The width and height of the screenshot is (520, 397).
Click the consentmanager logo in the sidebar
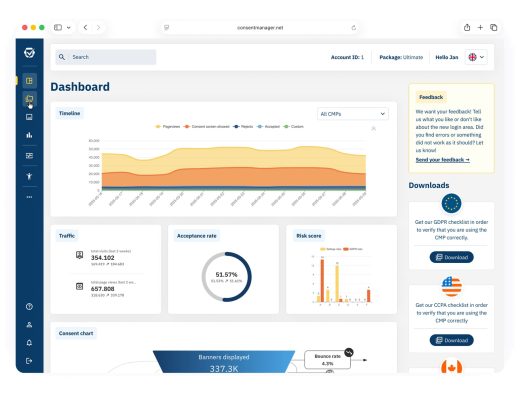(29, 53)
